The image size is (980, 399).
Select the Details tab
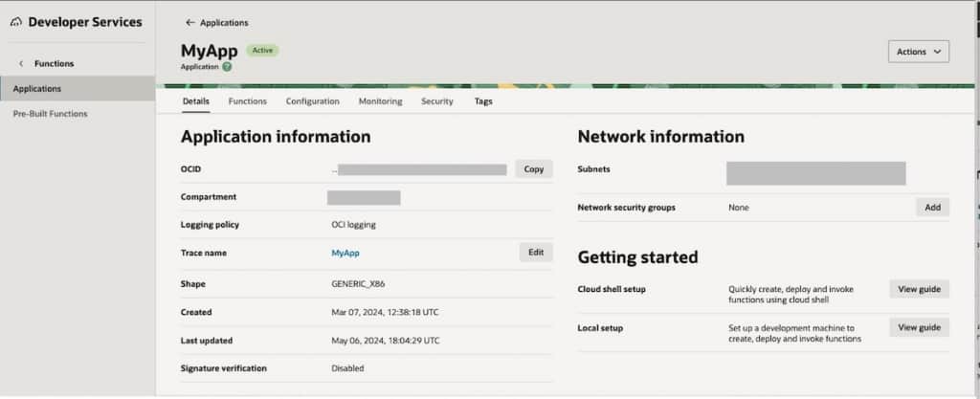click(x=195, y=101)
